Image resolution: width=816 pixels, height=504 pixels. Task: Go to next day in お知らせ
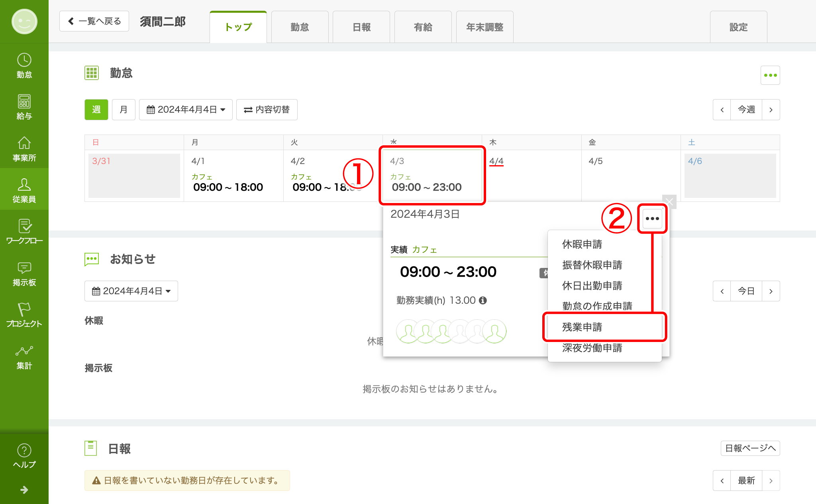[771, 291]
